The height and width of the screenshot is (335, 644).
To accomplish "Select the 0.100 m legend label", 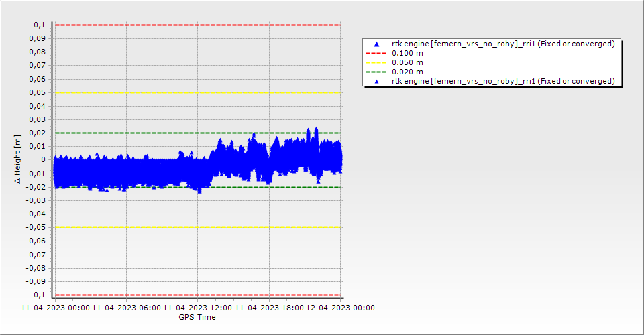I will [x=407, y=53].
